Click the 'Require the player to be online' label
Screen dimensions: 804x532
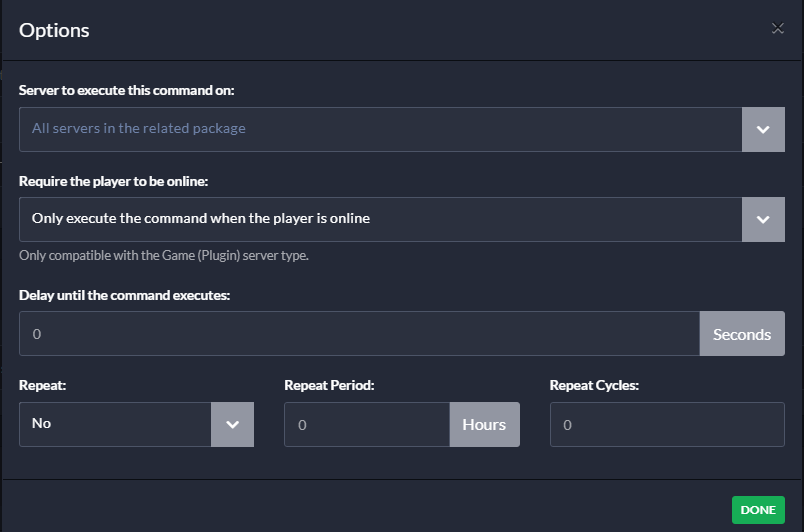click(x=113, y=181)
